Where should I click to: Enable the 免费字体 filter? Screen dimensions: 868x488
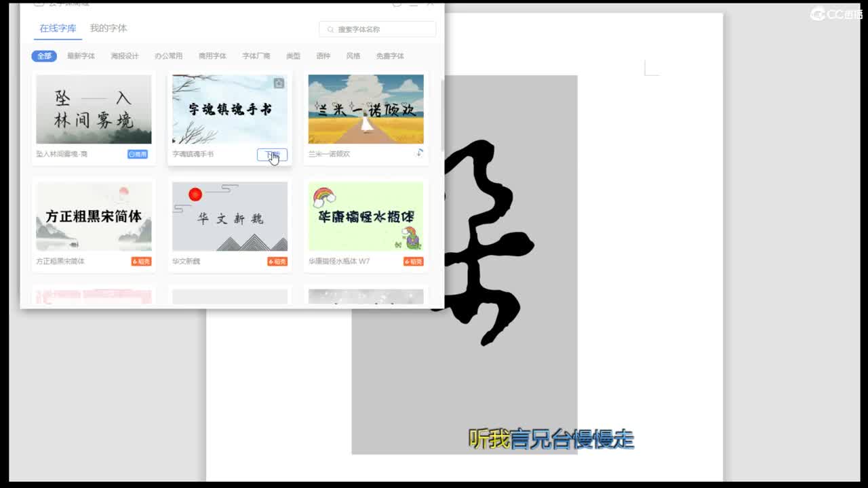389,56
